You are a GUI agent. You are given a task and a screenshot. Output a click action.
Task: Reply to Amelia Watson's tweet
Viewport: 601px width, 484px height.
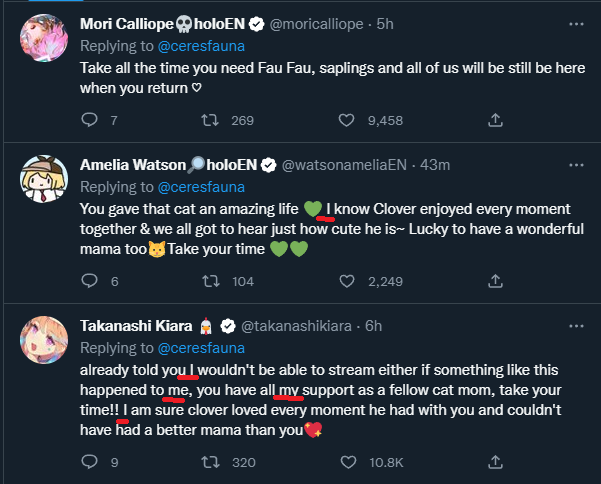[89, 282]
